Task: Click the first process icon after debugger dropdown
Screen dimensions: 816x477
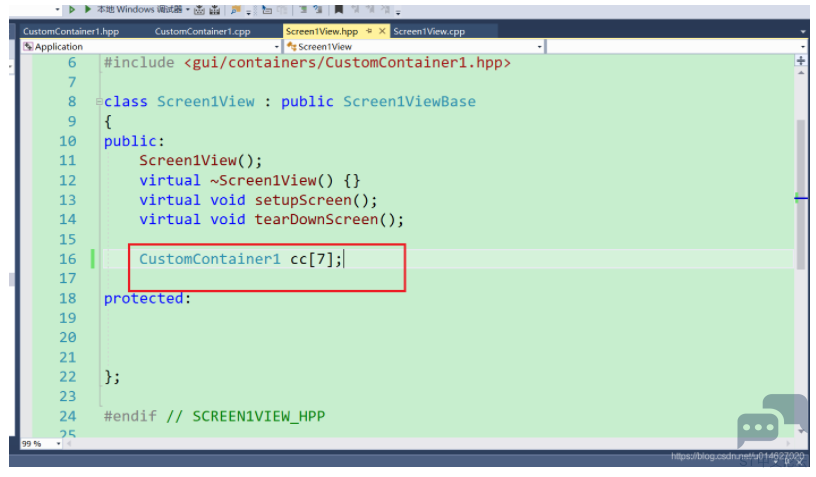Action: [x=199, y=10]
